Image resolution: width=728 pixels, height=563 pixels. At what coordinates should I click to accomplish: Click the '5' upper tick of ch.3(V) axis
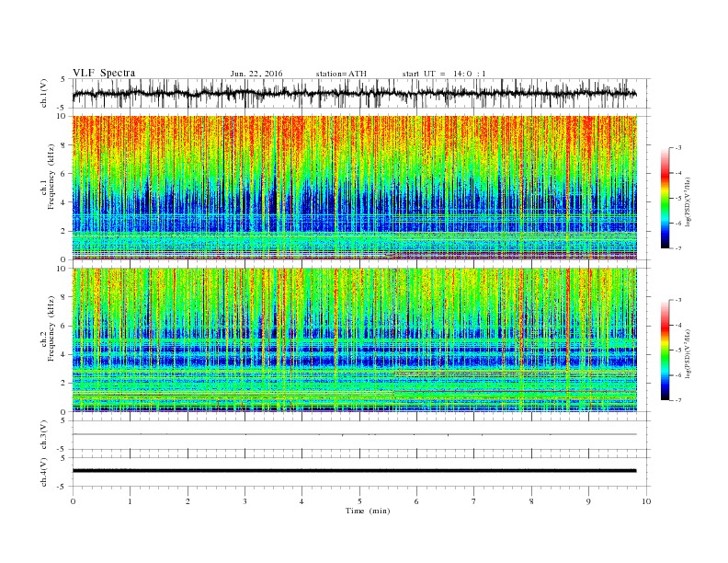tap(63, 420)
